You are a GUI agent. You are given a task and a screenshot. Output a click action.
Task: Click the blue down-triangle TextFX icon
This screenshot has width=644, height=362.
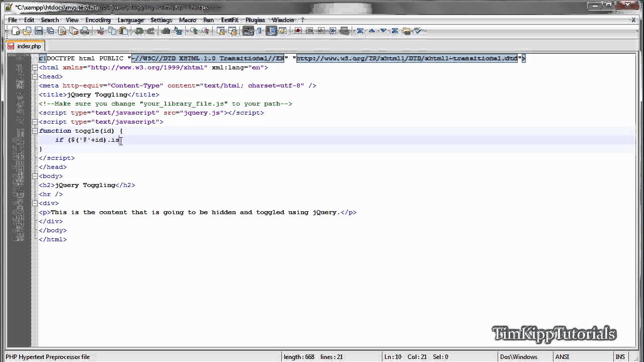383,31
